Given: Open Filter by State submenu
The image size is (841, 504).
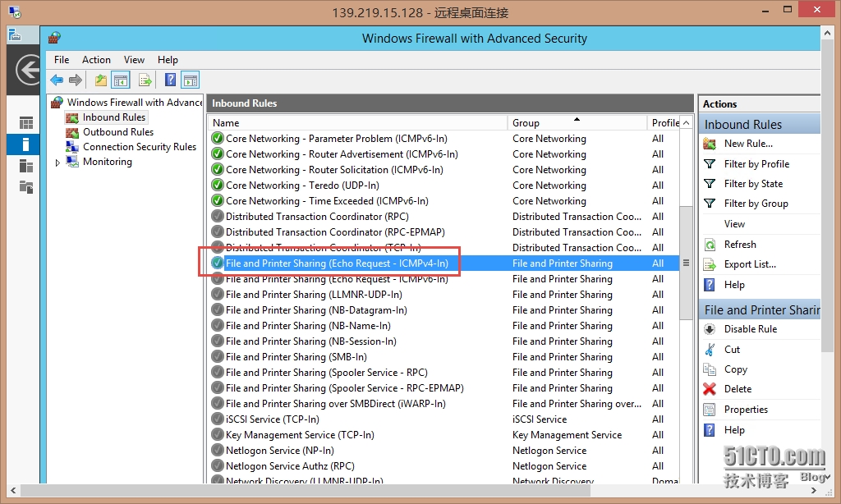Looking at the screenshot, I should pyautogui.click(x=753, y=184).
